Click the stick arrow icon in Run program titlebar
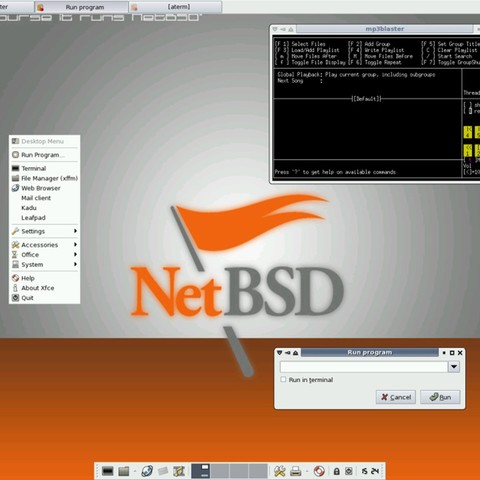Screen dimensions: 480x480 tap(287, 353)
